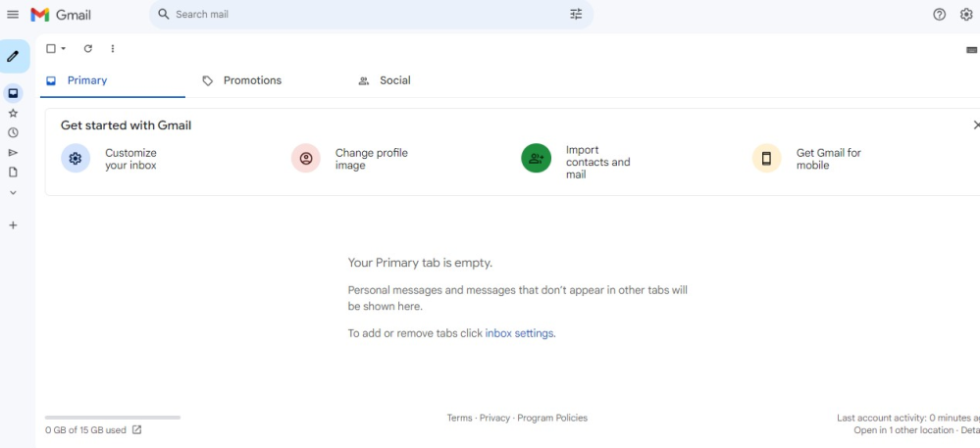Image resolution: width=980 pixels, height=448 pixels.
Task: Open Drafts icon in sidebar
Action: coord(13,172)
